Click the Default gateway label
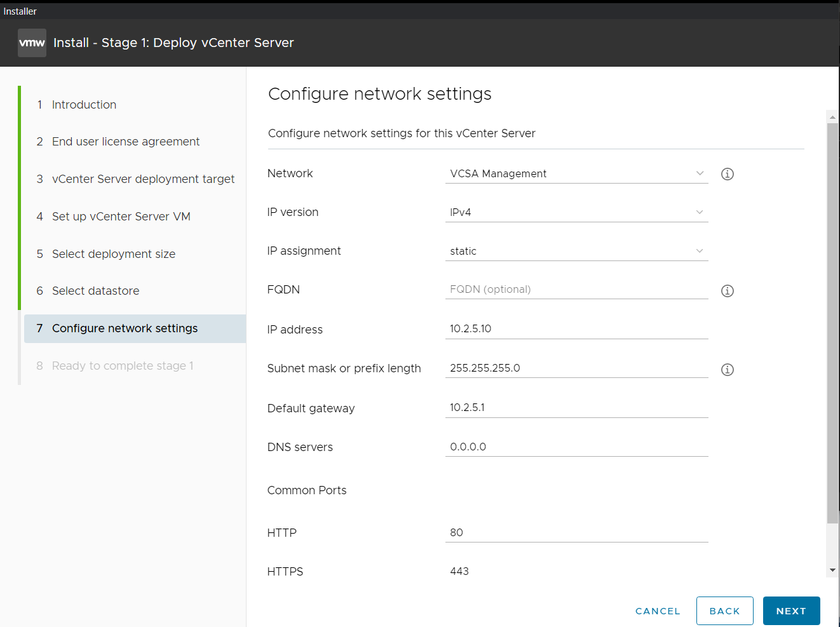This screenshot has height=627, width=840. pyautogui.click(x=311, y=408)
